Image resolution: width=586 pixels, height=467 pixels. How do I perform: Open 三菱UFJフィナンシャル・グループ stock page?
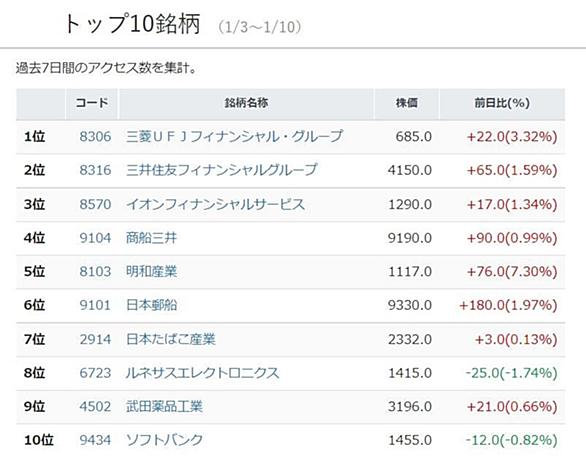tap(234, 137)
